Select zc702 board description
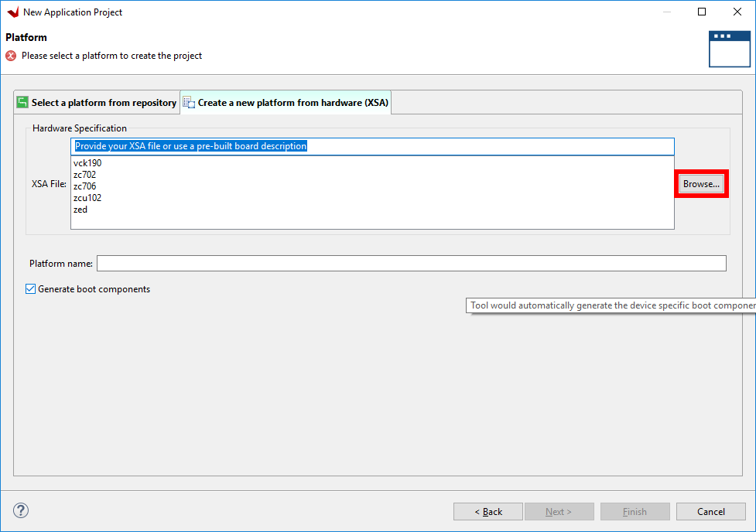The image size is (756, 532). pyautogui.click(x=84, y=175)
